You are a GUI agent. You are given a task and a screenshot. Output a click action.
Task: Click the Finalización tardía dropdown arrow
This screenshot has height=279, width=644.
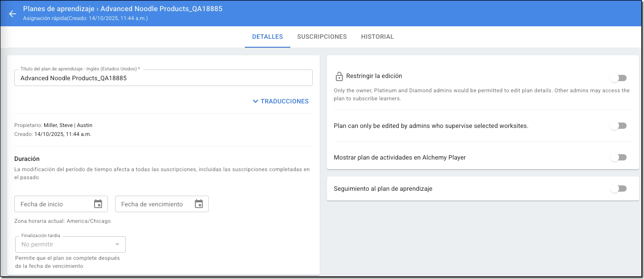coord(117,244)
